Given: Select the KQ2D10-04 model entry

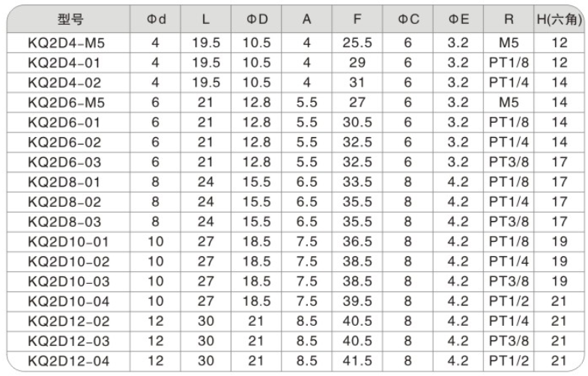Looking at the screenshot, I should [x=69, y=301].
